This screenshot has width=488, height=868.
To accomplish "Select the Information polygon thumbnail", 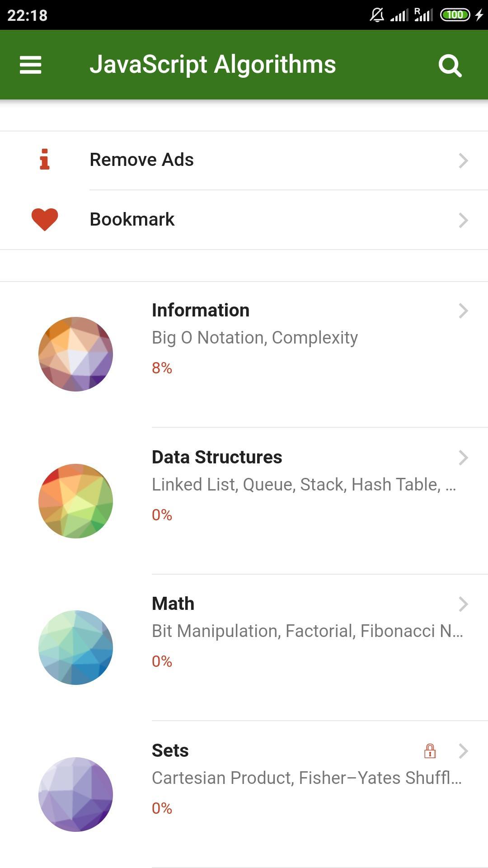I will pos(75,354).
